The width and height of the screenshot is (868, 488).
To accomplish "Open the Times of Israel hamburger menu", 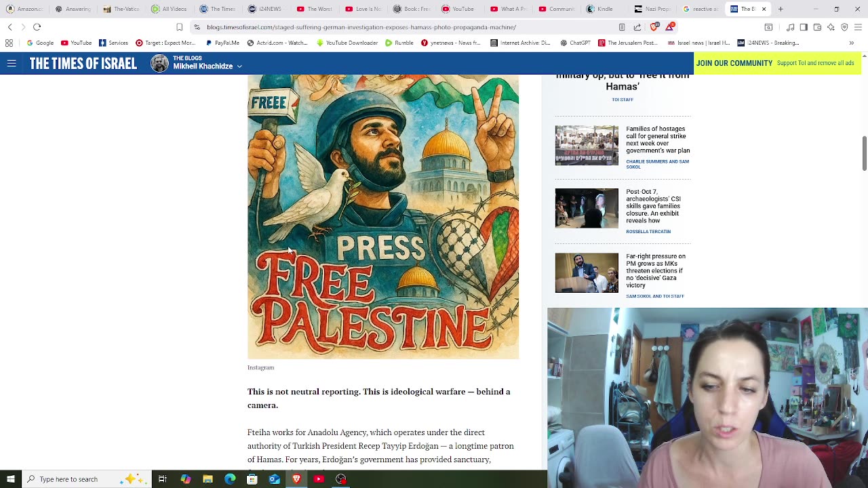I will [12, 63].
